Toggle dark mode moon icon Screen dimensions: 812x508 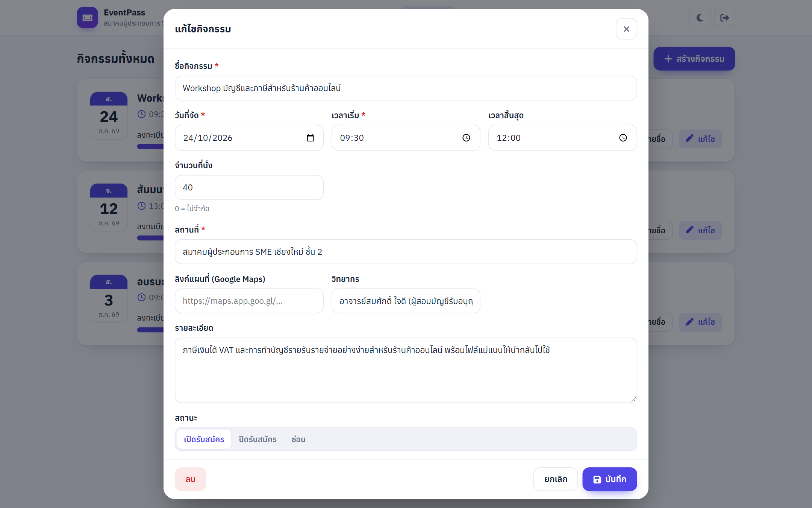click(700, 18)
